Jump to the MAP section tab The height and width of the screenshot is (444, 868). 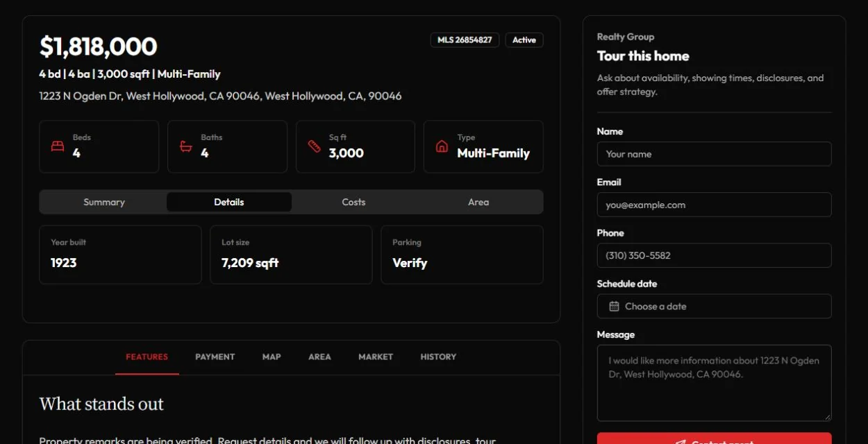(x=272, y=357)
